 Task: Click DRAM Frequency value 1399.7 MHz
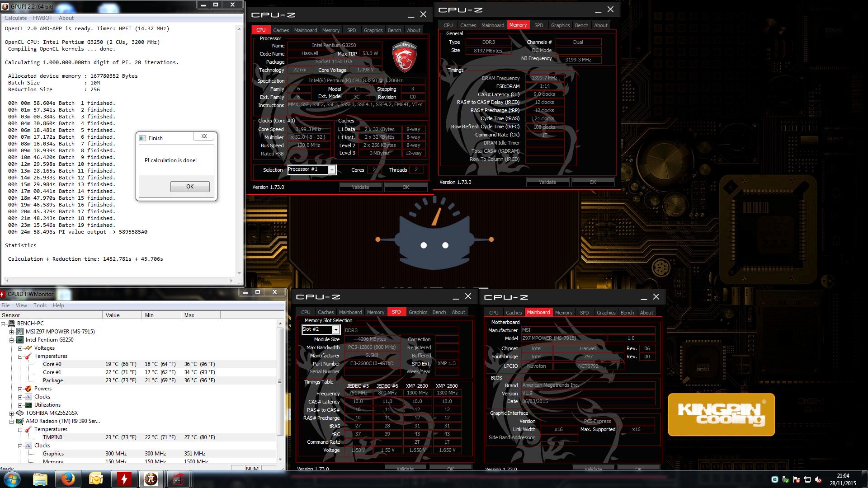click(x=544, y=78)
